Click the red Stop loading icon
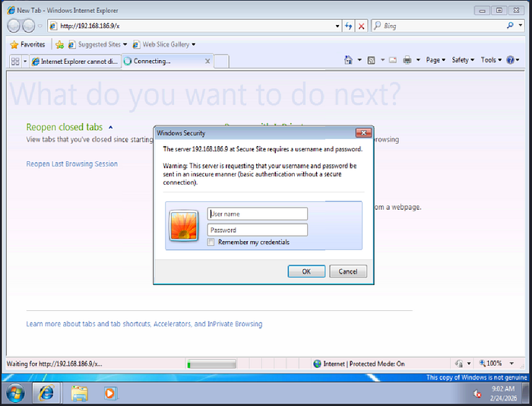This screenshot has height=406, width=532. click(x=361, y=26)
